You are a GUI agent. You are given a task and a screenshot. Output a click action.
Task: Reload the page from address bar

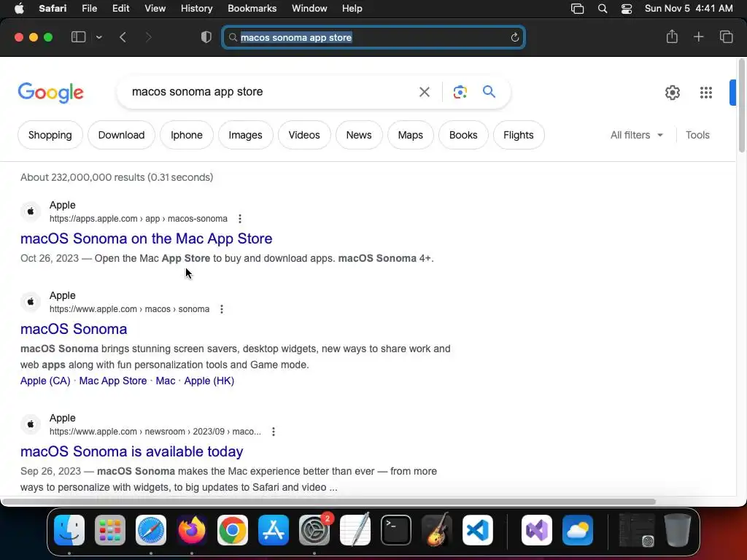pyautogui.click(x=514, y=37)
